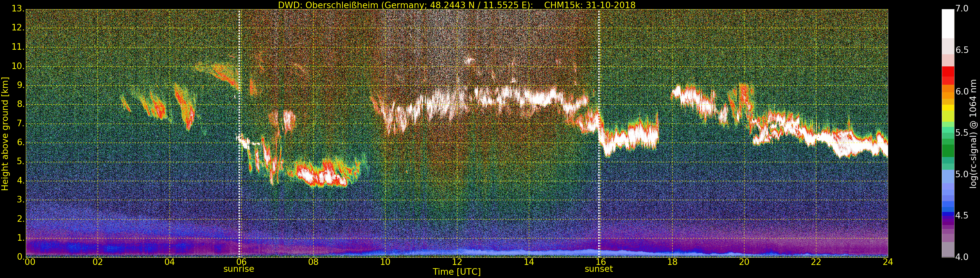This screenshot has height=278, width=980.
Task: Select the 'sunrise' label below the time axis
Action: tap(238, 269)
